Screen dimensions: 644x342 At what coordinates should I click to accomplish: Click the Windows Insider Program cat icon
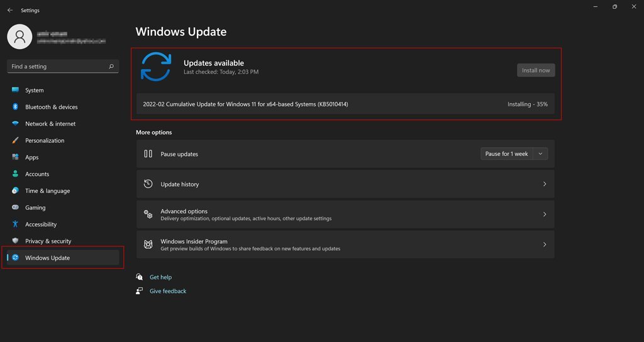[148, 245]
